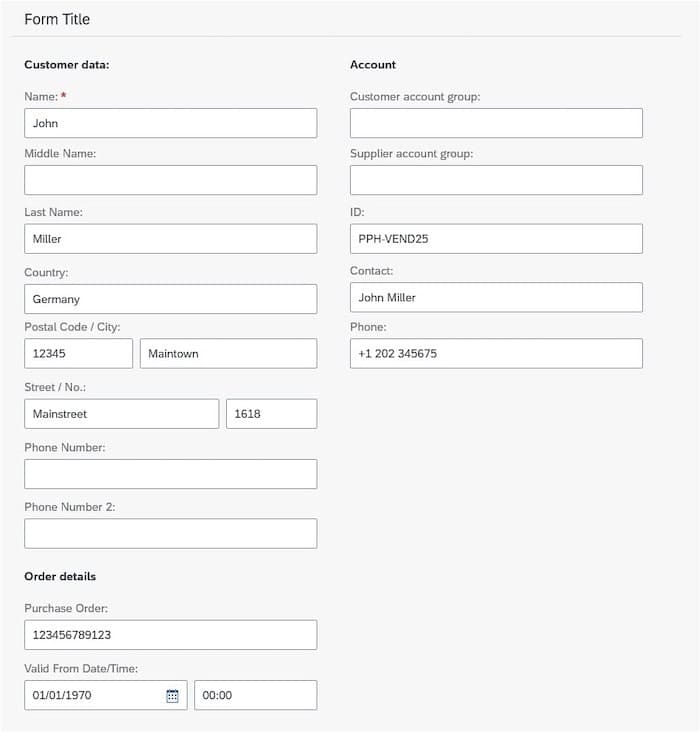Screen dimensions: 700x732
Task: Click the Country field showing Germany
Action: (170, 299)
